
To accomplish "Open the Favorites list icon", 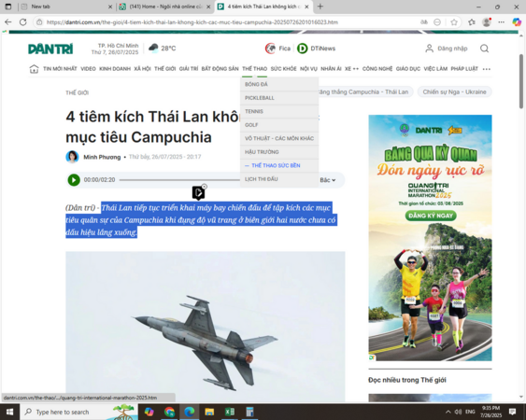I will coord(472,22).
